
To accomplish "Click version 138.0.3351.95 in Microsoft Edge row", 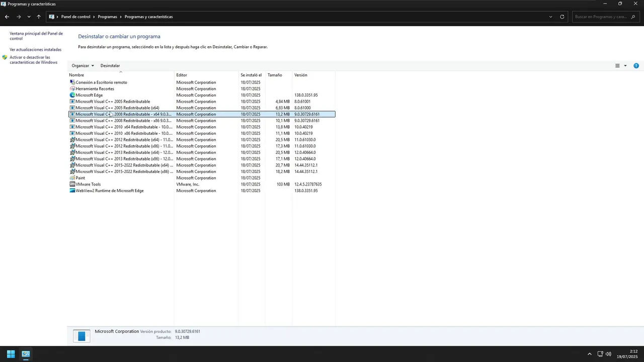I will point(306,95).
